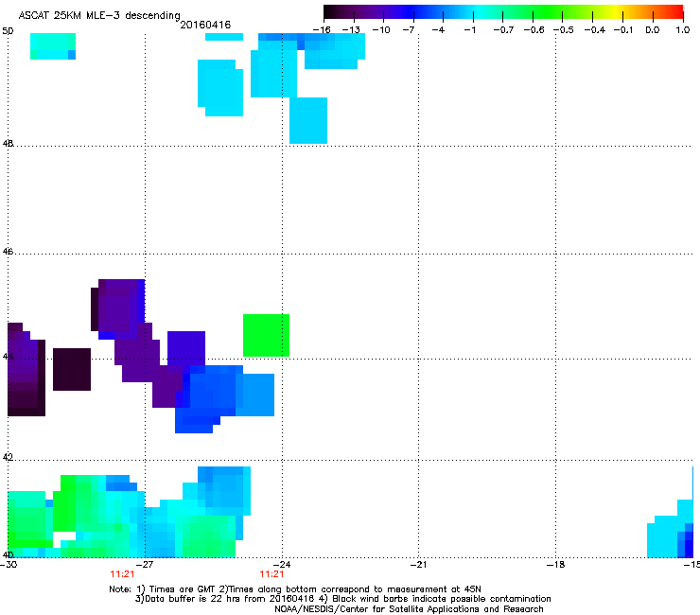The image size is (700, 615).
Task: Select the date label "20160416" under the title
Action: [205, 25]
